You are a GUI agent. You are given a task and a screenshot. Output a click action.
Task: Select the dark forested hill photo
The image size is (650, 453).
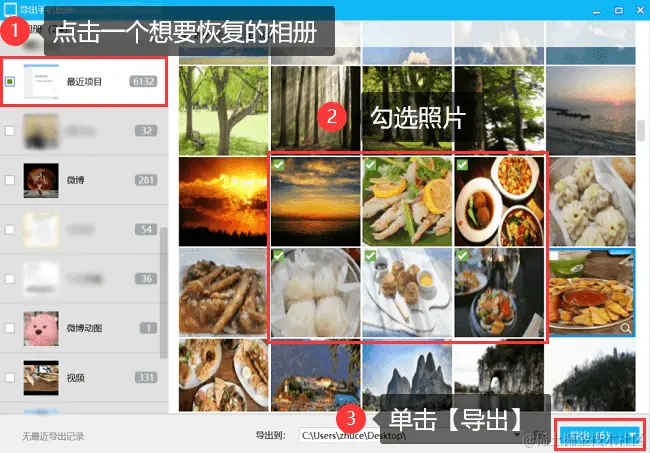point(590,375)
